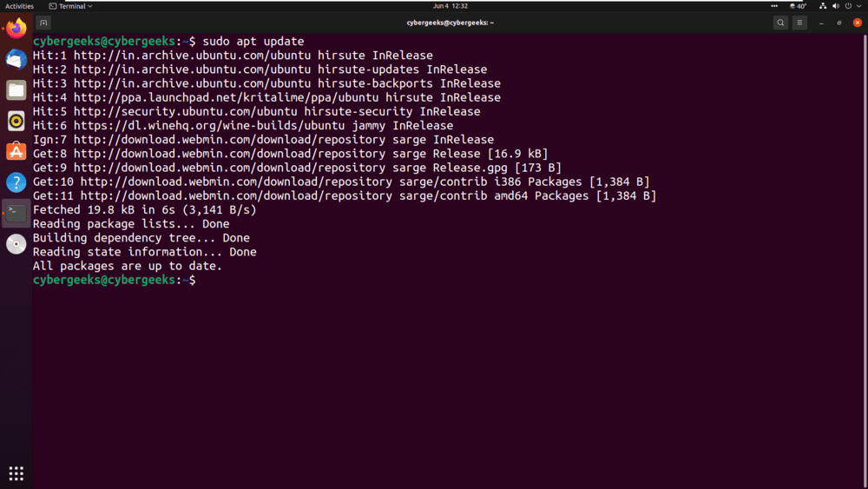Viewport: 868px width, 489px height.
Task: Launch Thunderbird mail from the dock
Action: pyautogui.click(x=16, y=59)
